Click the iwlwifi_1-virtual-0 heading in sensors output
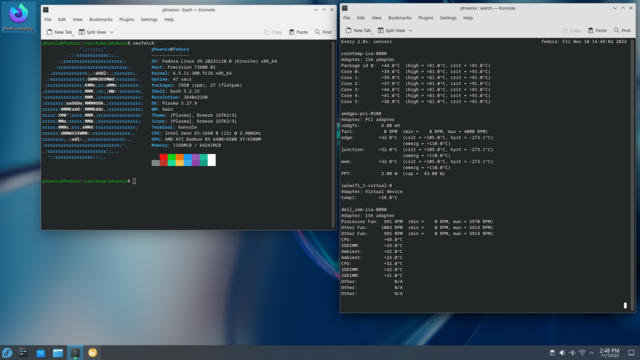This screenshot has width=640, height=360. click(367, 185)
